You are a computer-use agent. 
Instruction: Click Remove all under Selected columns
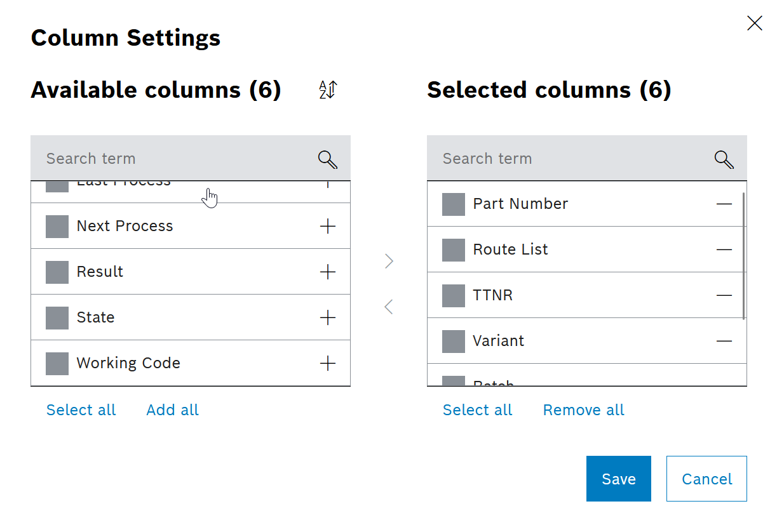click(x=583, y=409)
